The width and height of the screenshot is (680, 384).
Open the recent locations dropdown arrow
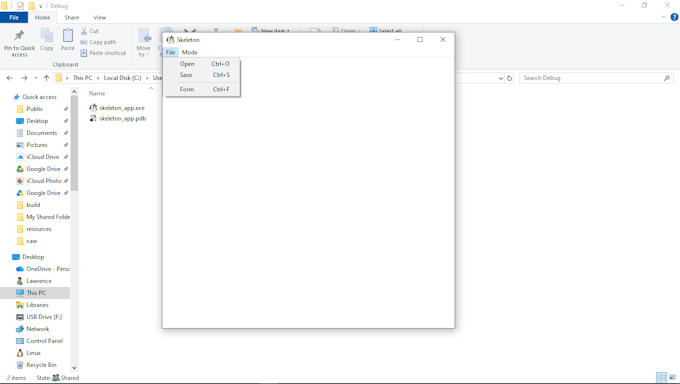tap(36, 78)
